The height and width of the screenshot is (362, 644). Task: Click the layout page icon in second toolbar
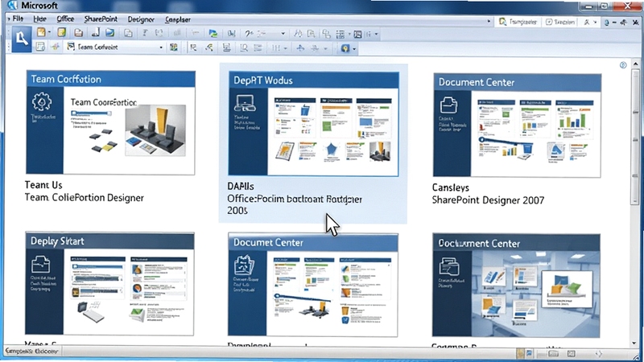pyautogui.click(x=39, y=47)
